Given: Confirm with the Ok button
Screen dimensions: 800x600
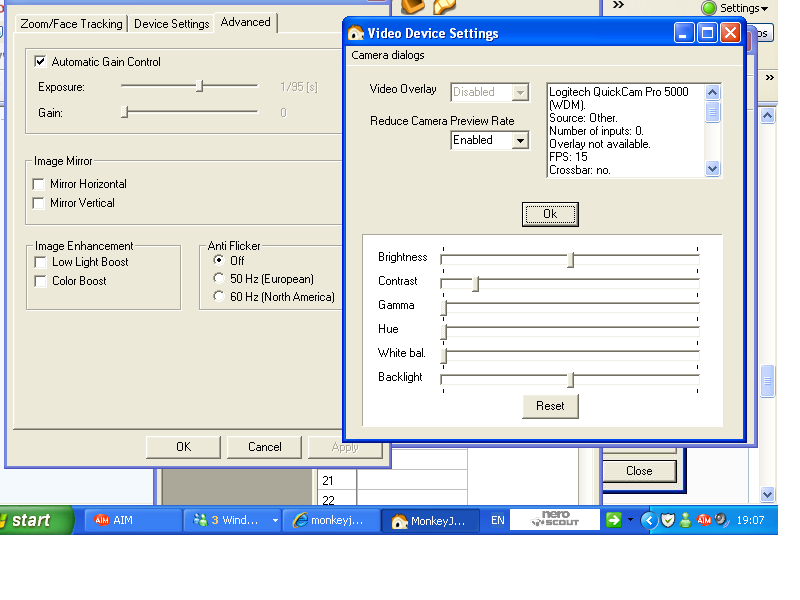Looking at the screenshot, I should coord(550,214).
